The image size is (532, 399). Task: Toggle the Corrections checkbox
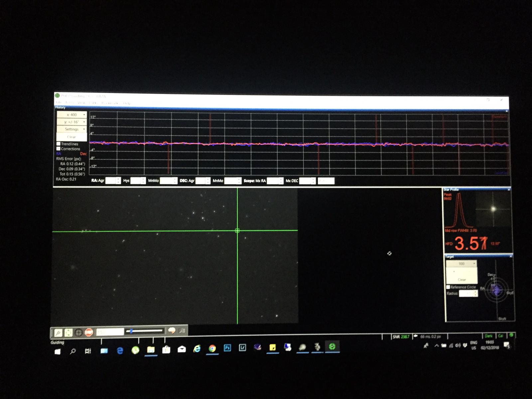[59, 149]
